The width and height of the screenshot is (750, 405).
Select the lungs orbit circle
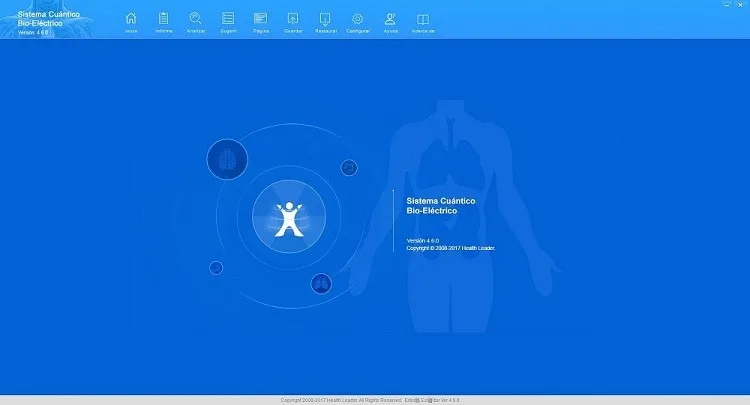(321, 284)
